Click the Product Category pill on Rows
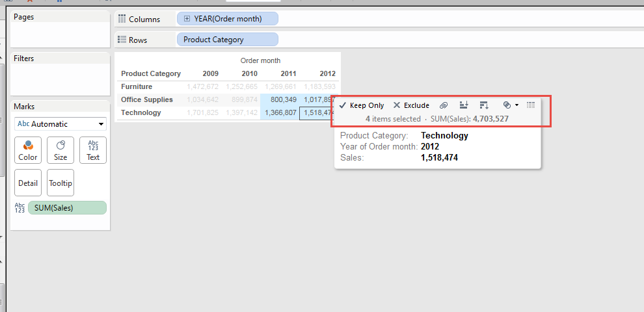Viewport: 644px width, 312px height. (228, 40)
